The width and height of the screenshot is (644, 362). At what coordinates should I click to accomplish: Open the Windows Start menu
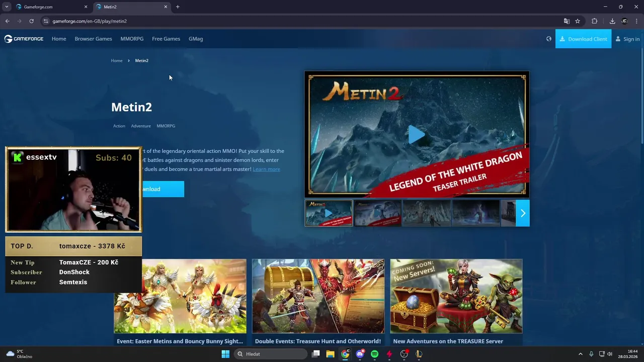point(225,354)
